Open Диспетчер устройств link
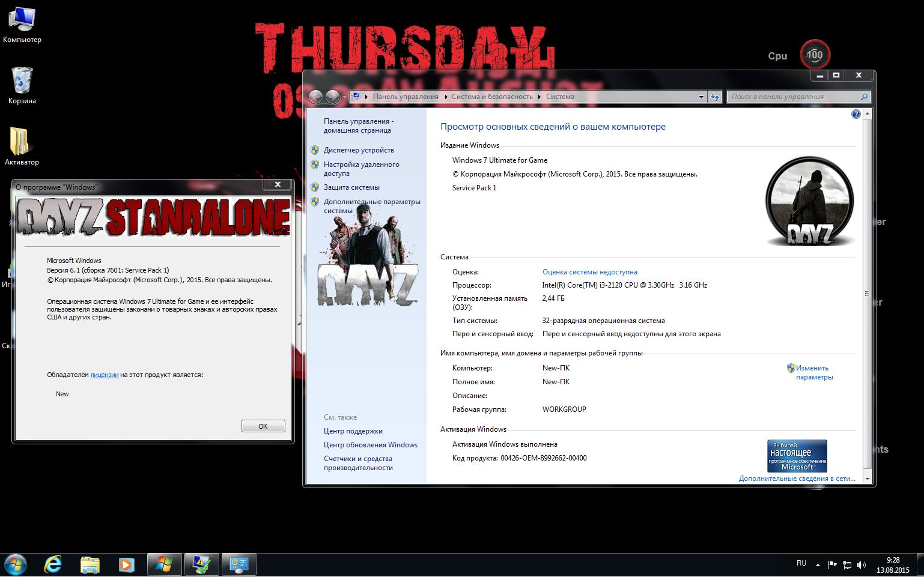The height and width of the screenshot is (577, 924). (x=359, y=150)
